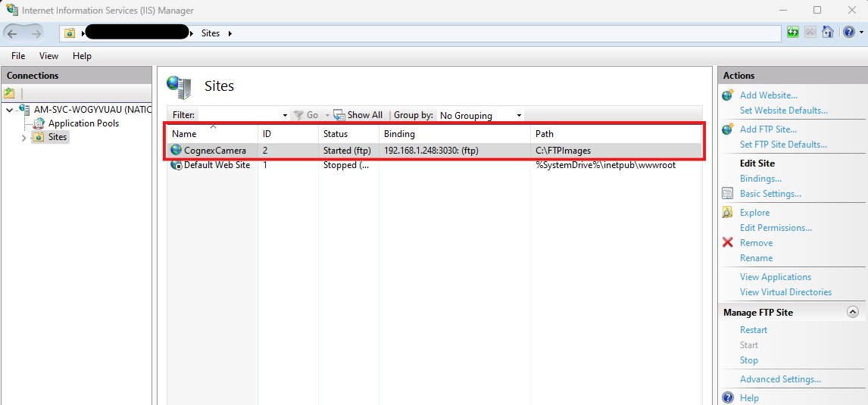This screenshot has height=405, width=868.
Task: Click the Filter input field
Action: 241,115
